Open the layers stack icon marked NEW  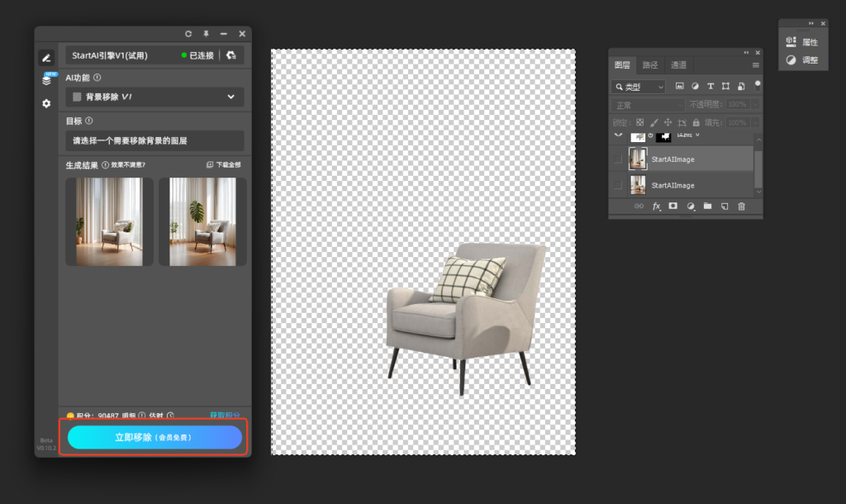[x=47, y=80]
